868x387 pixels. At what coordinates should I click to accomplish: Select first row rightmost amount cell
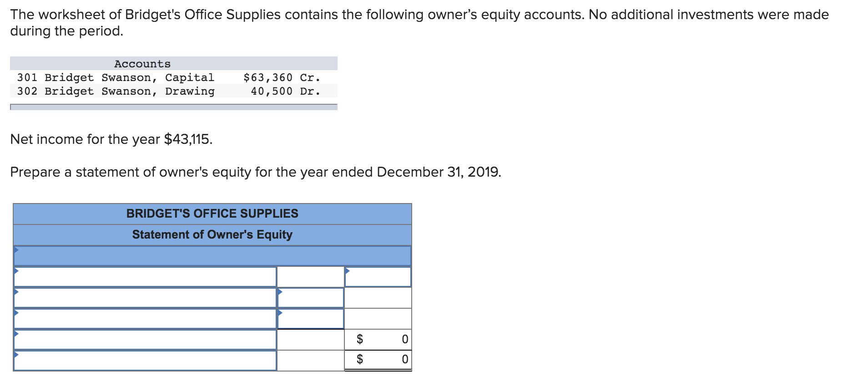point(378,277)
